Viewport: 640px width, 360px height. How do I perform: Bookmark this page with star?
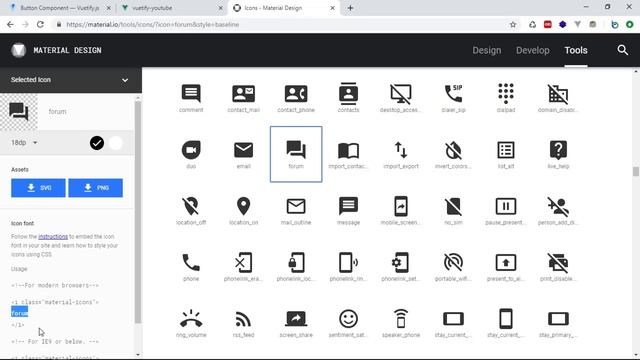coord(513,24)
